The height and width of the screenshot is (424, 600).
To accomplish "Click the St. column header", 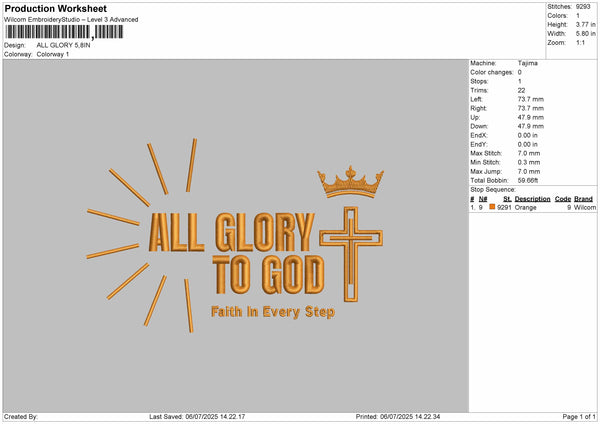I will click(x=507, y=199).
